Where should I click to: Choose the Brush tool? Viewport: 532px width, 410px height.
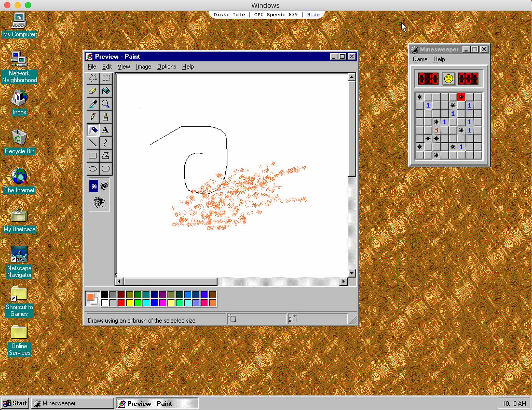coord(106,117)
